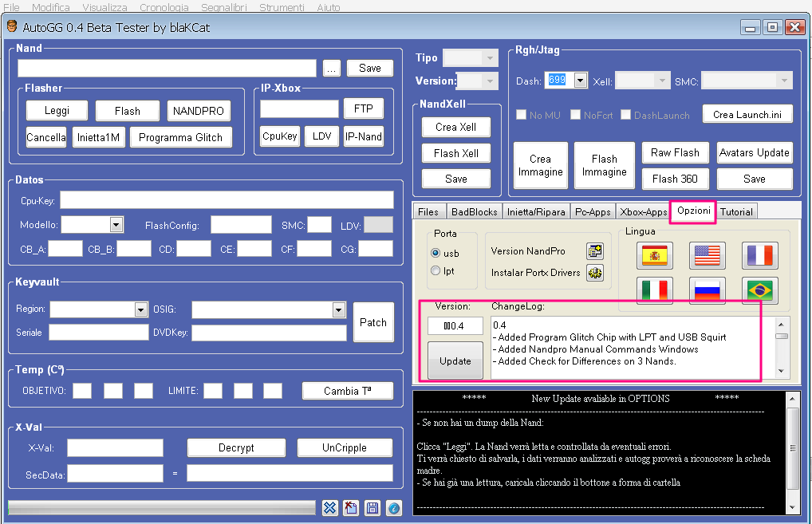
Task: Open the blue info icon
Action: 394,508
